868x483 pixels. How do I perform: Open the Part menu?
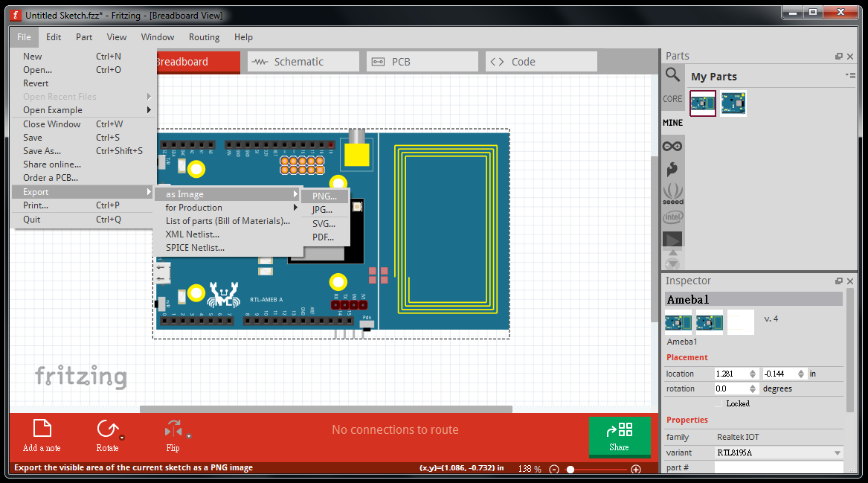pyautogui.click(x=84, y=37)
